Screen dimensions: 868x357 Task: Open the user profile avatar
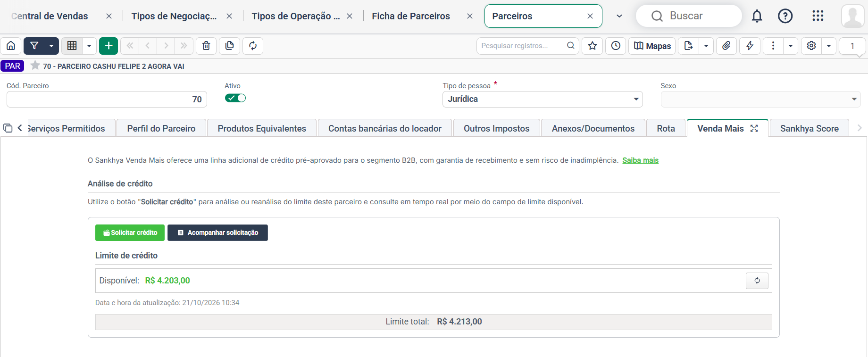(853, 16)
